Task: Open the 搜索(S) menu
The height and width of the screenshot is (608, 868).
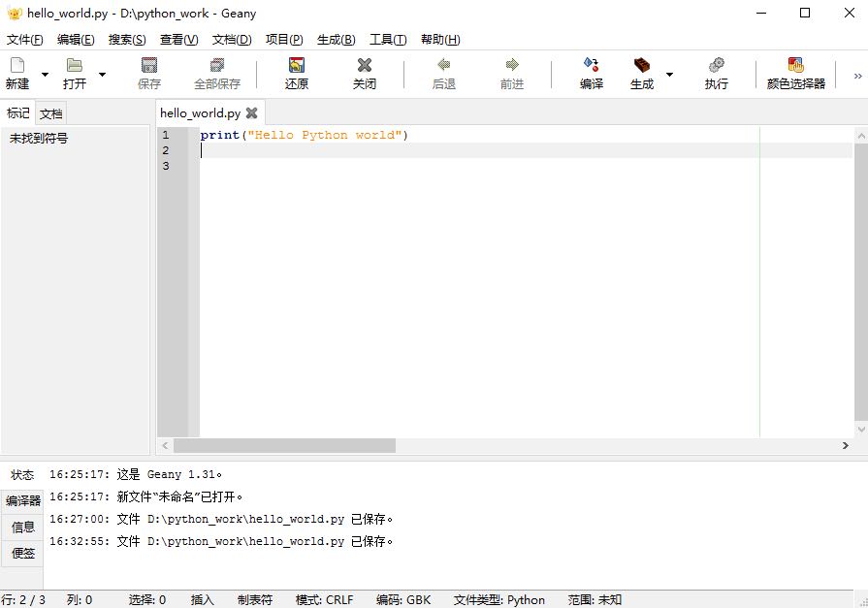Action: click(x=127, y=40)
